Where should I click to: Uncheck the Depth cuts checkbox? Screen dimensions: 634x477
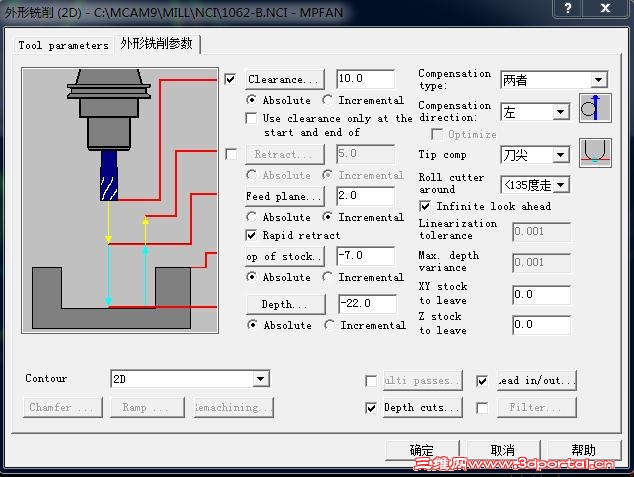[x=371, y=408]
